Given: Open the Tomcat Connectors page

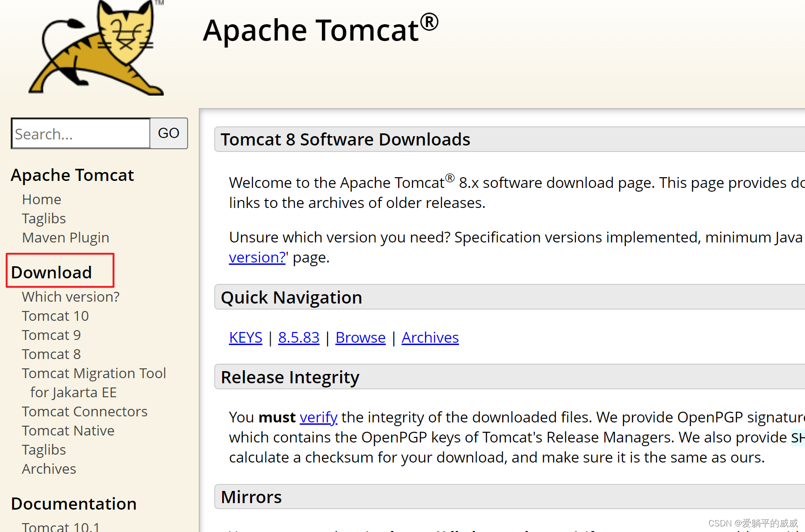Looking at the screenshot, I should [x=84, y=411].
